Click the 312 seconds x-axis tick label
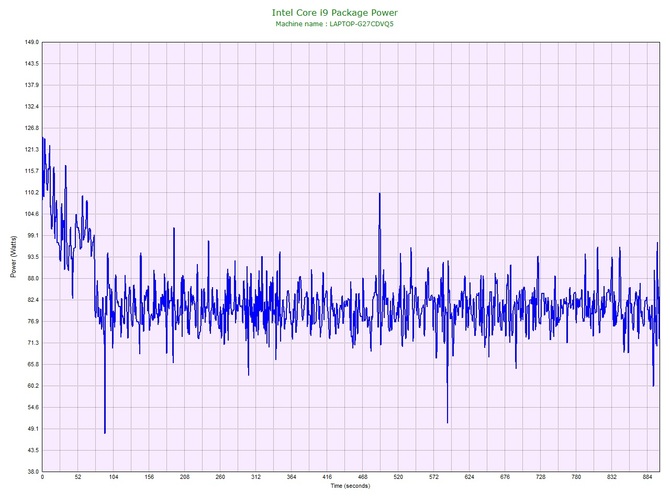This screenshot has width=670, height=503. [x=256, y=477]
